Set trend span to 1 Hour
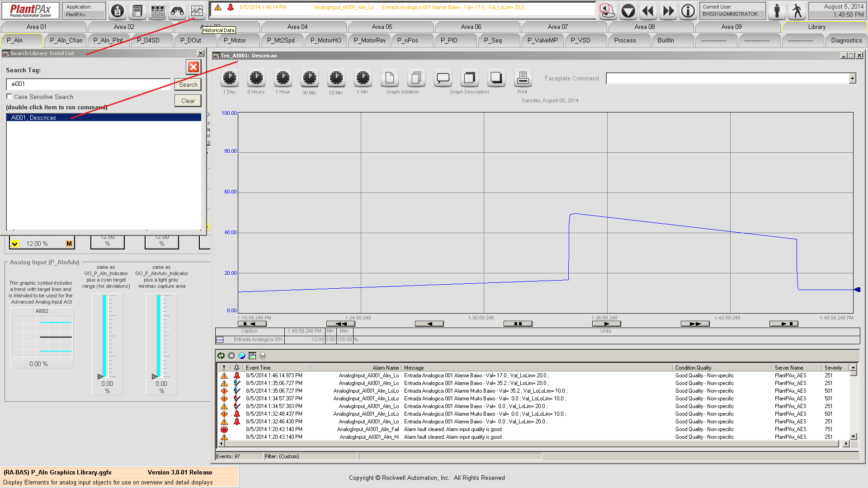This screenshot has width=868, height=488. [283, 78]
